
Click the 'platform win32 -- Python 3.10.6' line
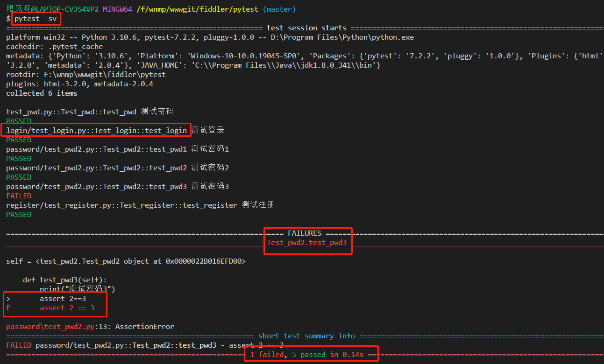pos(210,37)
